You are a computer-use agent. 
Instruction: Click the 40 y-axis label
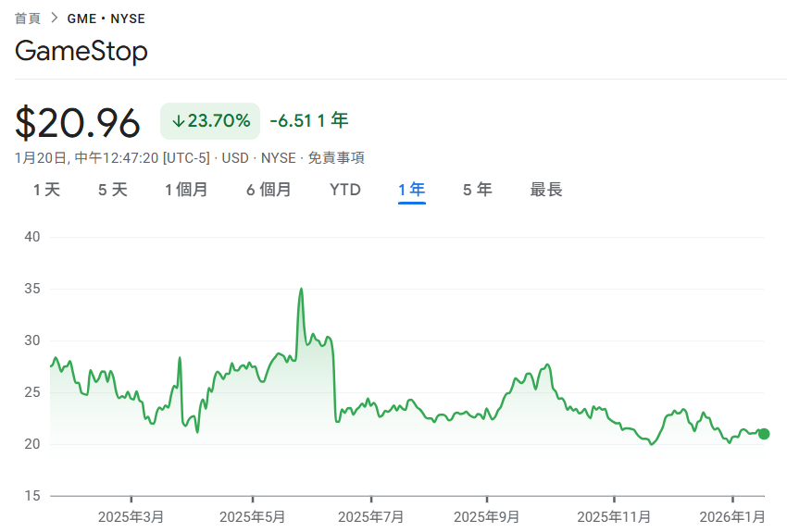tap(32, 237)
